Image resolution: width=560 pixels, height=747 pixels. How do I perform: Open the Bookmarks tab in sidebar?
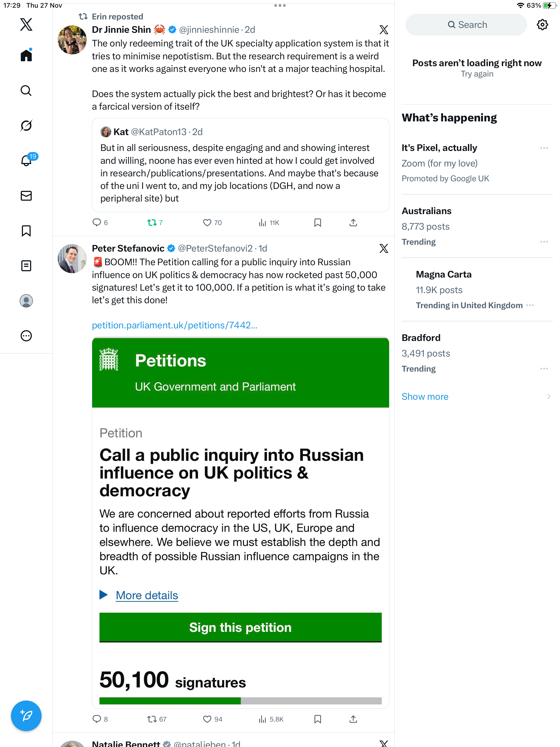[26, 231]
